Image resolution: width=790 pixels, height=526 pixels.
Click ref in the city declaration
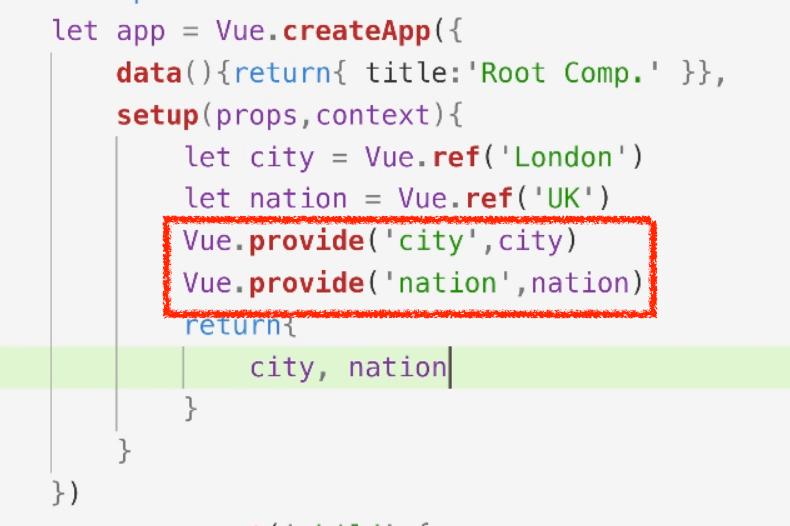click(x=455, y=157)
